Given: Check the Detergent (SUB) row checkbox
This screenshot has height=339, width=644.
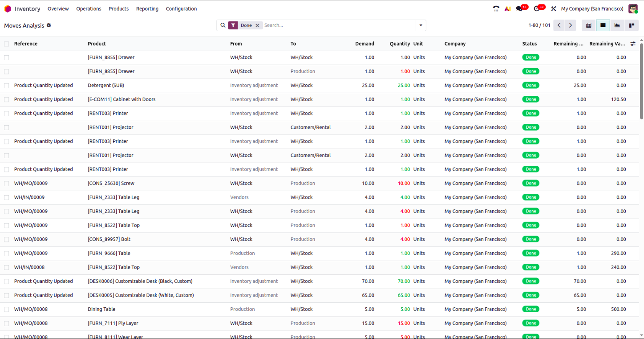Looking at the screenshot, I should 6,86.
